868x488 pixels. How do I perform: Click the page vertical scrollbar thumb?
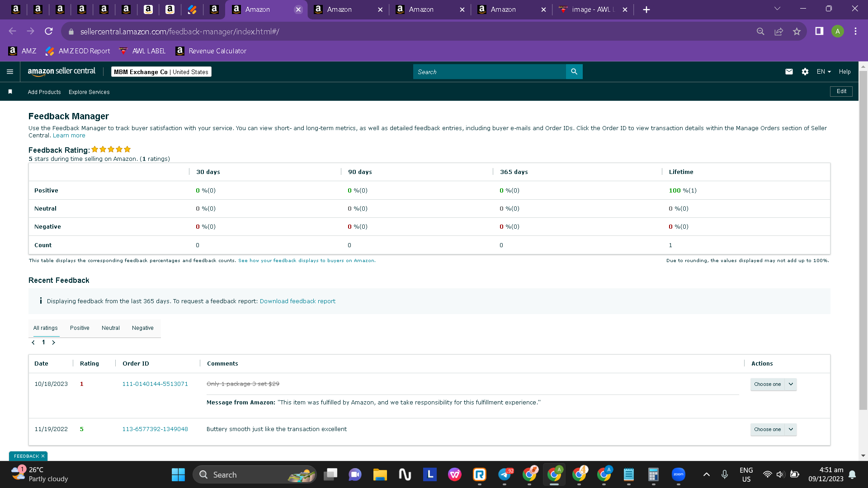pyautogui.click(x=863, y=239)
